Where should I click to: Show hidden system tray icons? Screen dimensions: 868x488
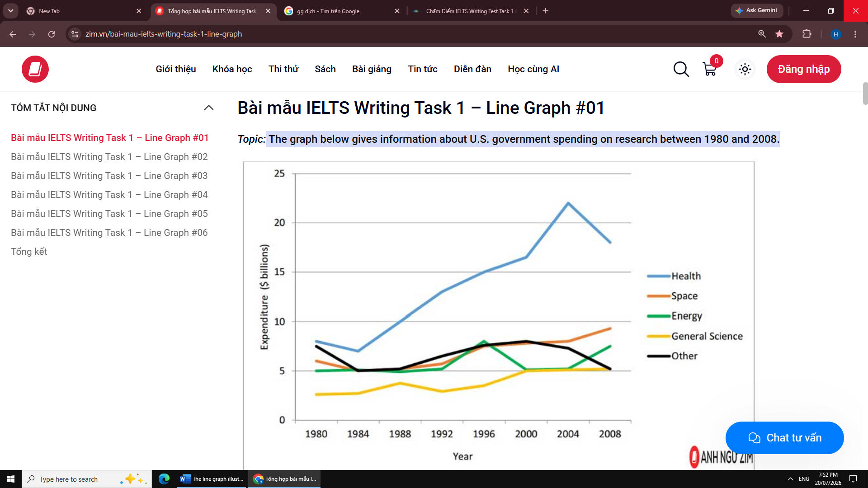790,479
